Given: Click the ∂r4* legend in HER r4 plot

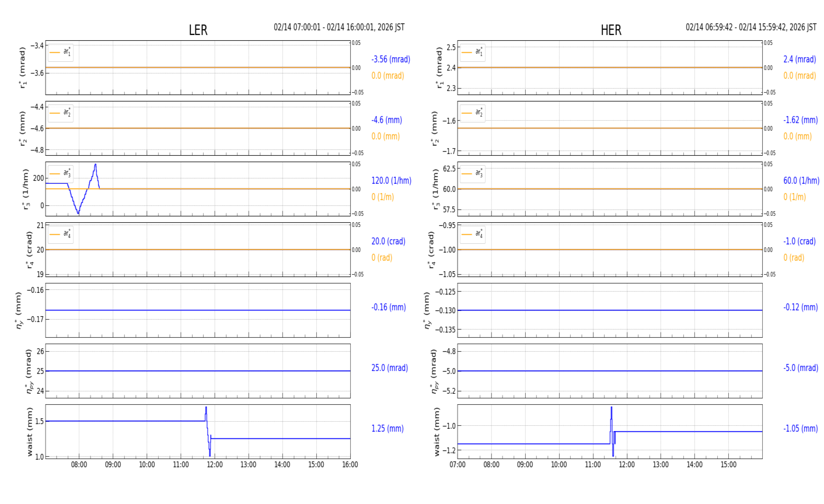Looking at the screenshot, I should [472, 235].
